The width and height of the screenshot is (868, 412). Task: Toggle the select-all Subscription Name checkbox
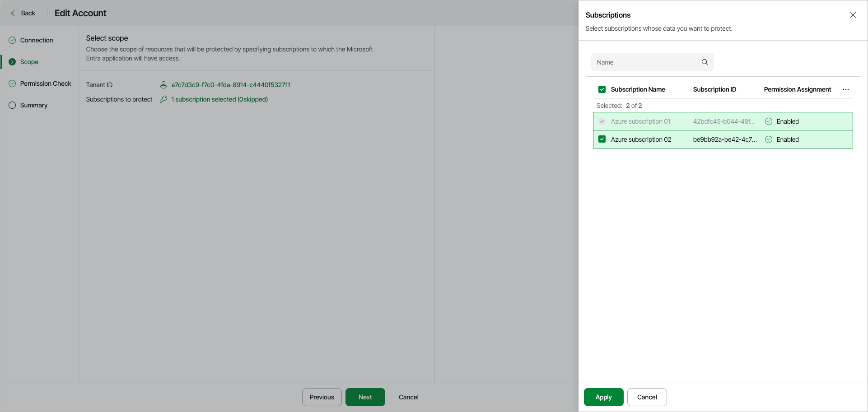point(602,89)
